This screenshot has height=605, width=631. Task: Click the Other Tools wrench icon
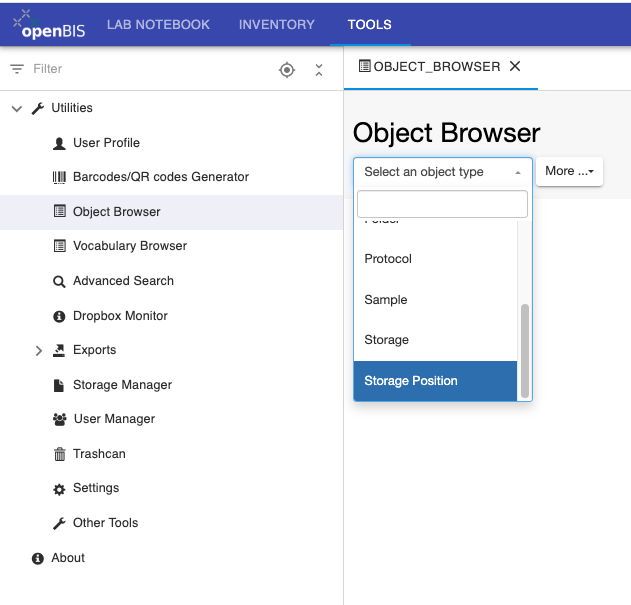click(59, 523)
